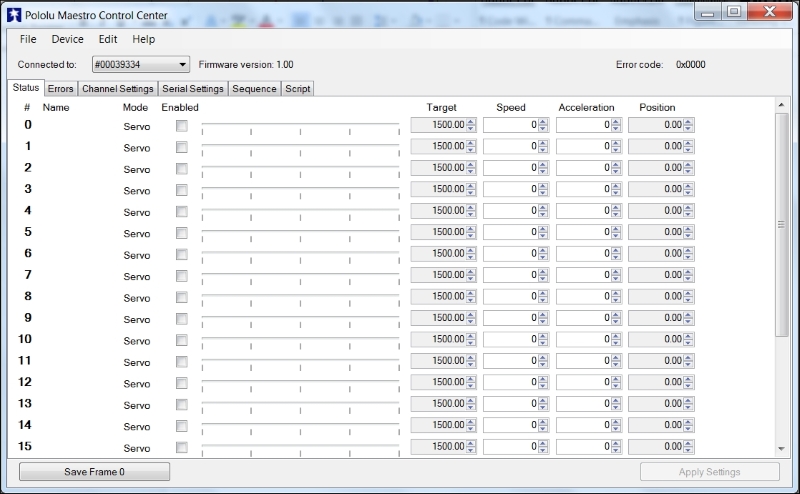
Task: Click channel 6 Acceleration stepper arrows
Action: click(x=616, y=254)
